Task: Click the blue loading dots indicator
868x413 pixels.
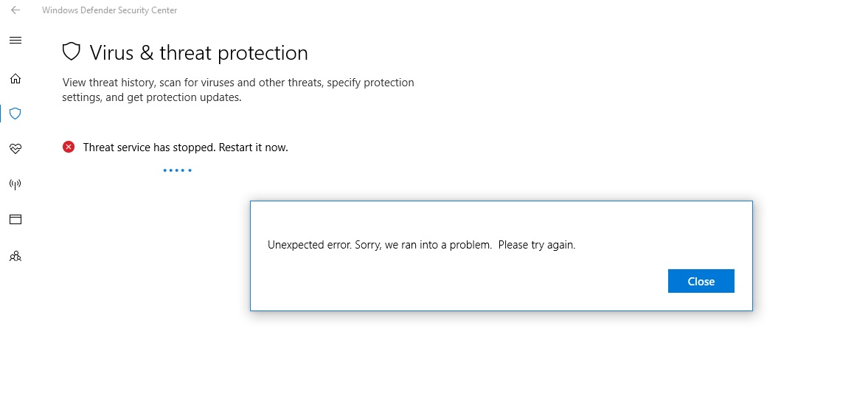Action: [x=177, y=170]
